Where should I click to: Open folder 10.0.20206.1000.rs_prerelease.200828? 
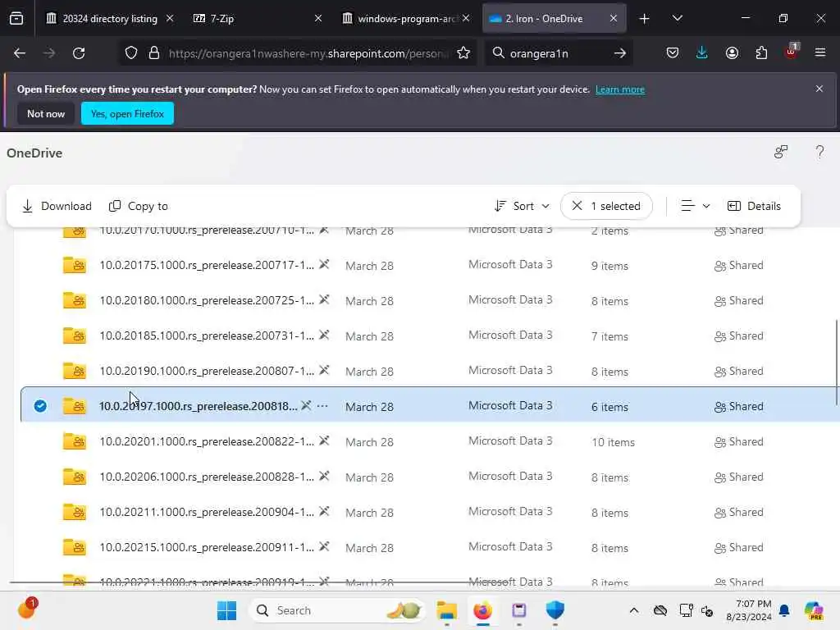pos(207,477)
